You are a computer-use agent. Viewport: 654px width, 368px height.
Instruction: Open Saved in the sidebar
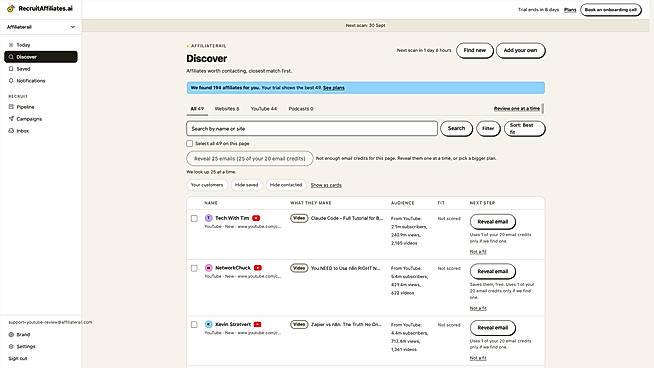(41, 69)
